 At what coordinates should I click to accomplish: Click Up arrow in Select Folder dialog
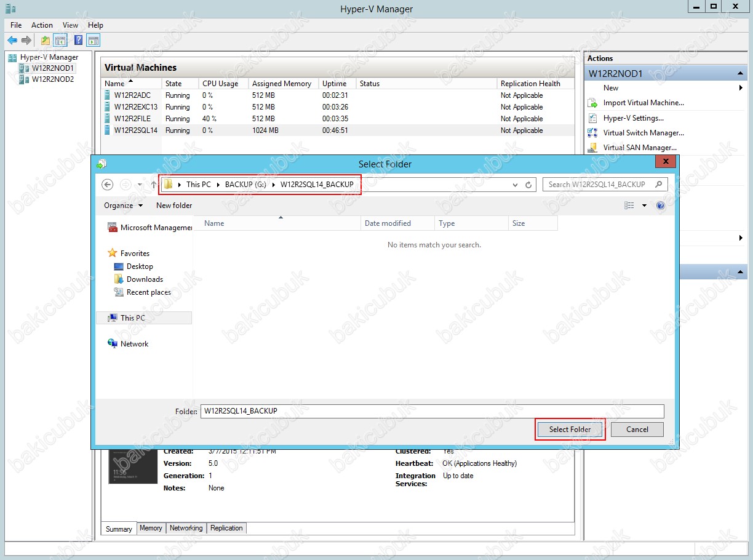coord(153,185)
